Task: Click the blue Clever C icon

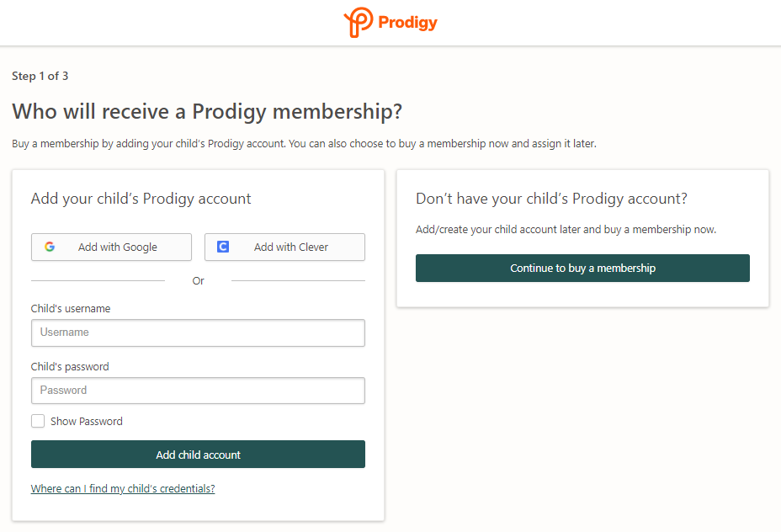Action: click(x=223, y=247)
